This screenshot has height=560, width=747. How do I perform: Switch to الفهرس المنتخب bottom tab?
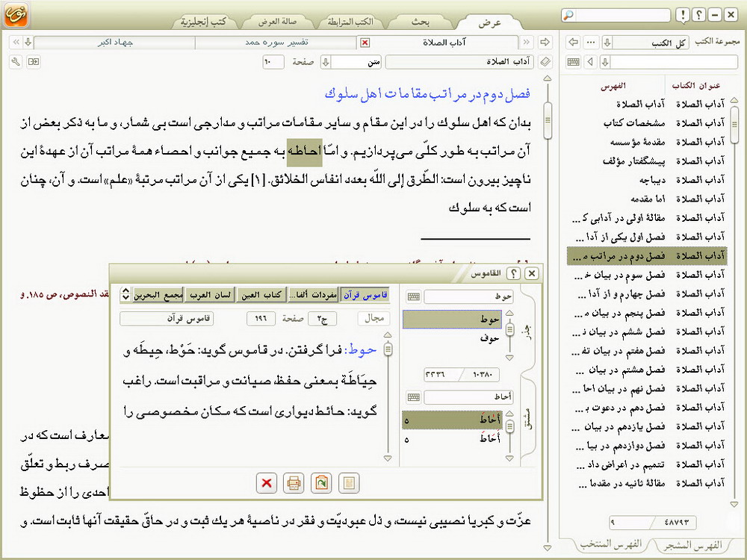coord(611,544)
